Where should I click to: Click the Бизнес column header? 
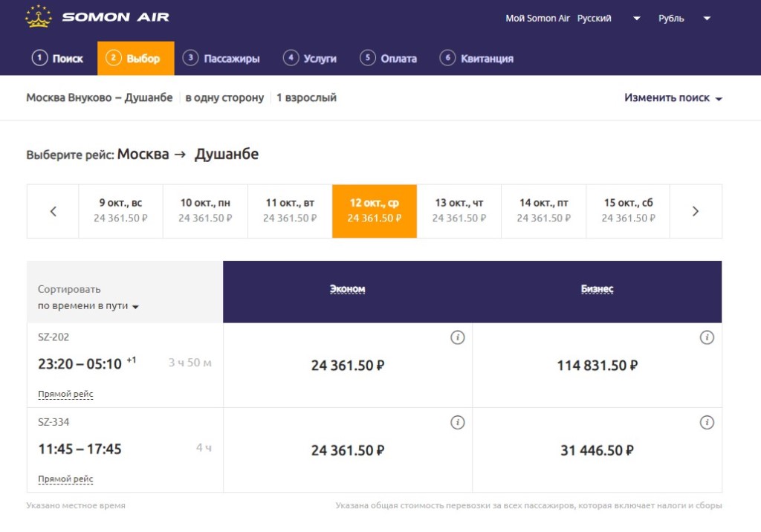(x=597, y=289)
